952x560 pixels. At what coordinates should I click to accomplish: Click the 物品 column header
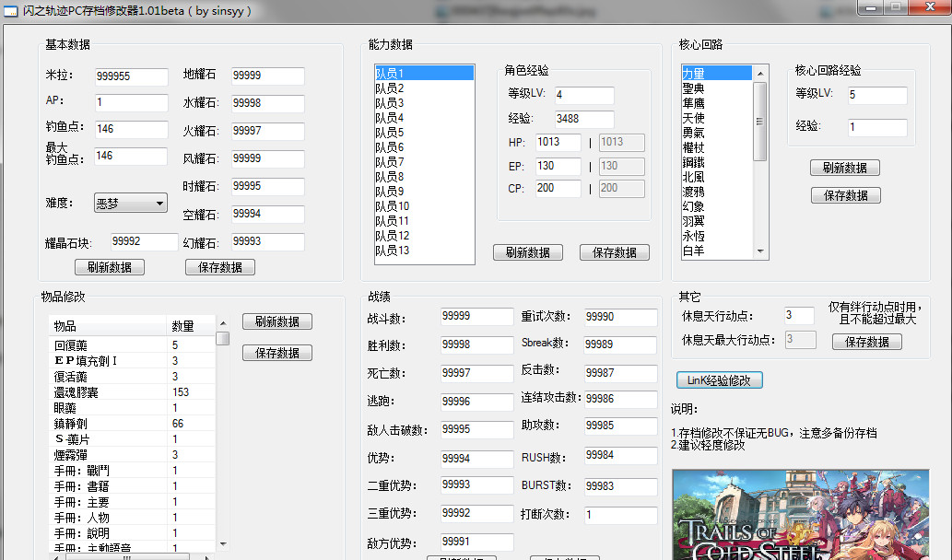click(108, 326)
